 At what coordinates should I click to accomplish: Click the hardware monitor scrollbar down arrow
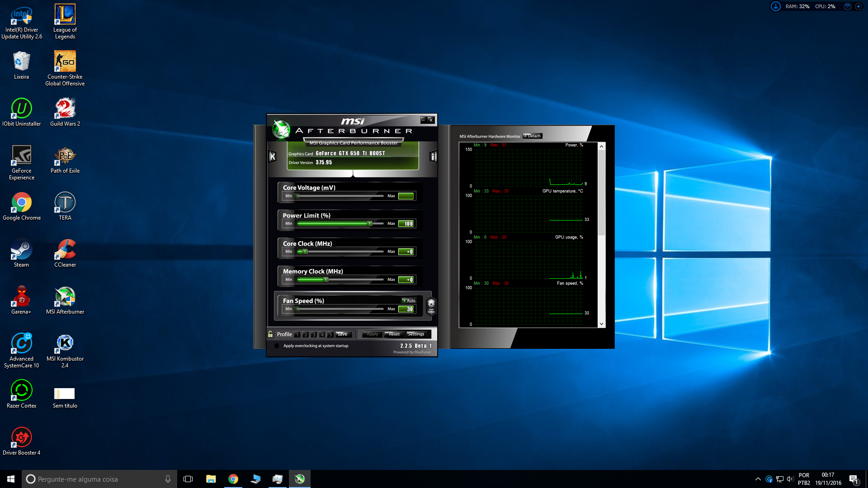click(601, 324)
